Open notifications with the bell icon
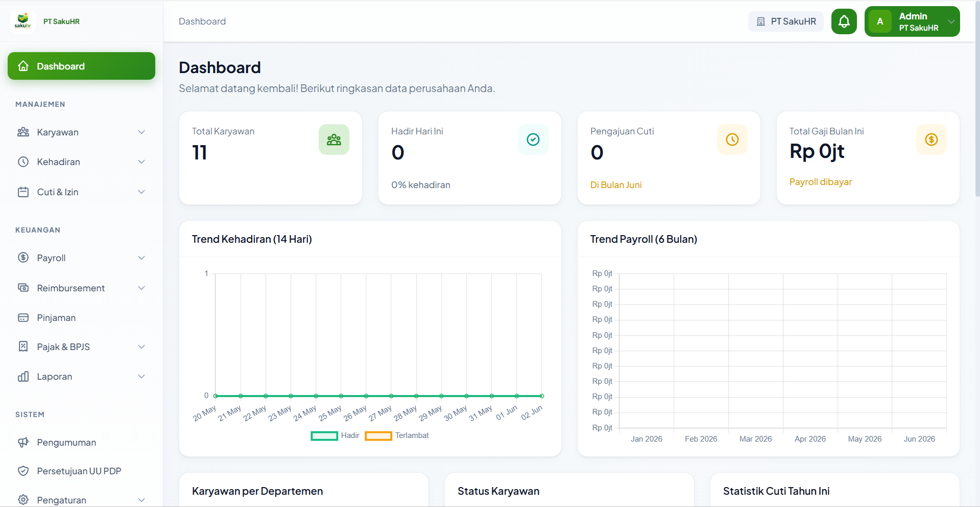980x507 pixels. pyautogui.click(x=844, y=21)
